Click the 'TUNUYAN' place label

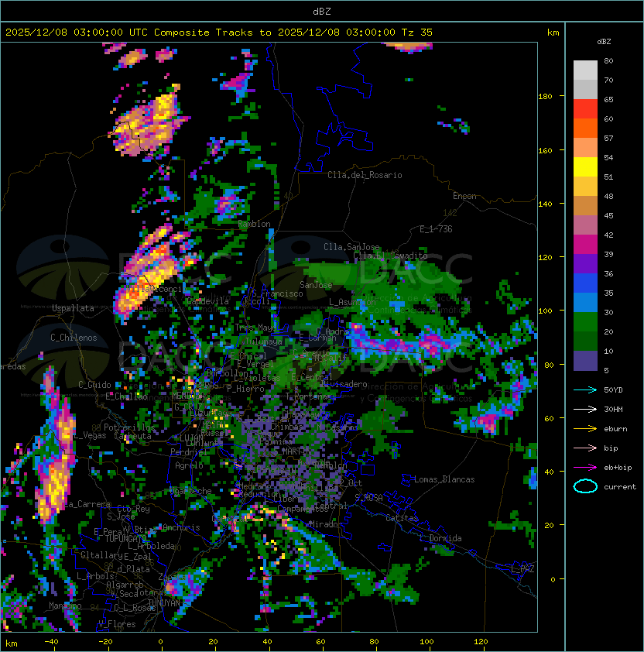[165, 602]
